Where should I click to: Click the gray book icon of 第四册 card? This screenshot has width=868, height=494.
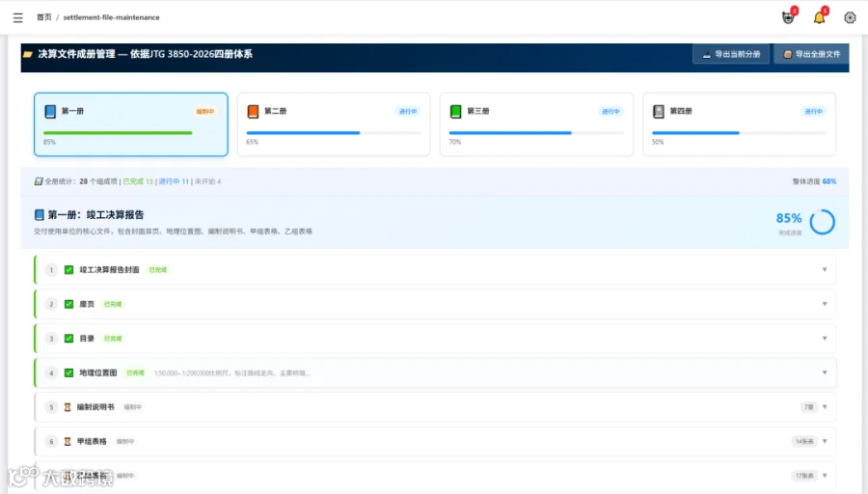(658, 111)
